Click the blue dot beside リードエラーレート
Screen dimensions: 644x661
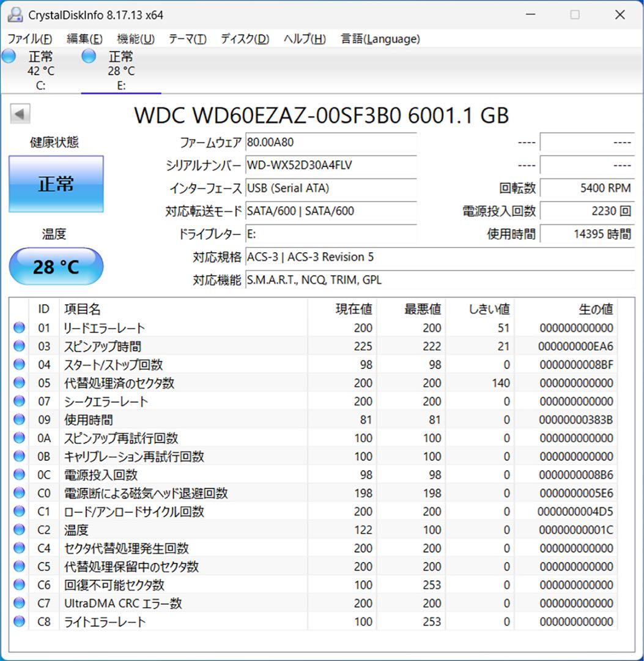(x=18, y=328)
